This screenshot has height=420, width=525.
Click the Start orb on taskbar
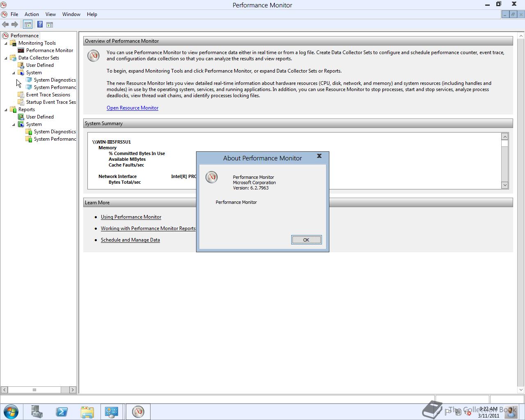tap(11, 411)
